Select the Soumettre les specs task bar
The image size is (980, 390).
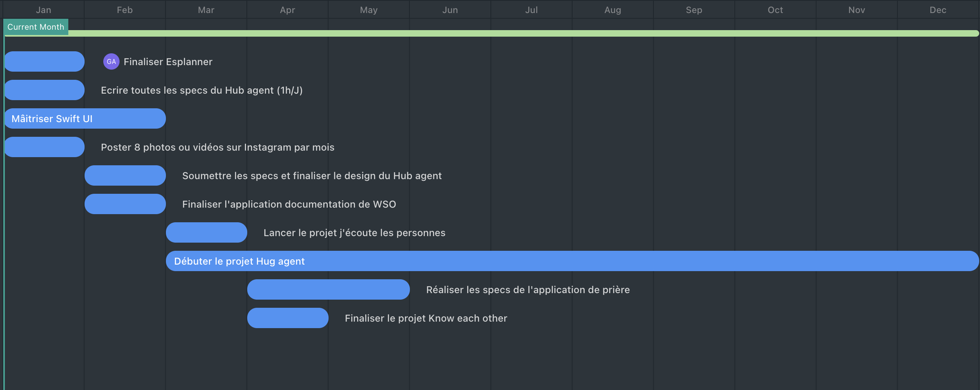pyautogui.click(x=125, y=175)
